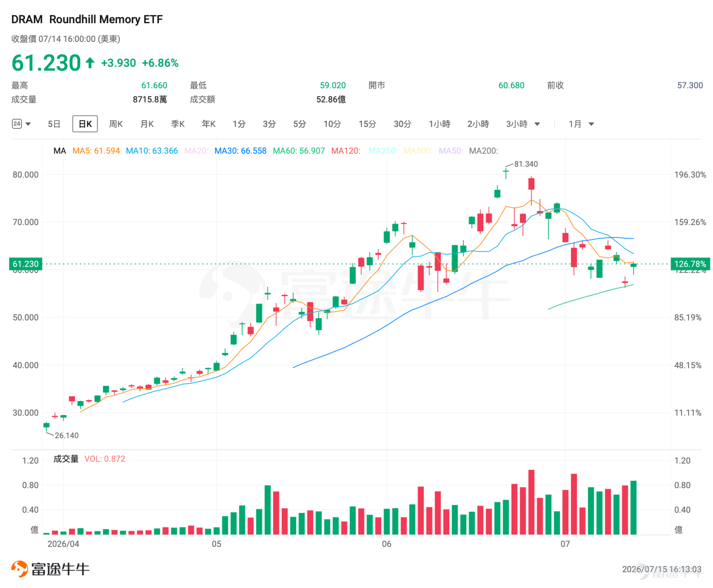The width and height of the screenshot is (713, 588).
Task: Switch to the 月K monthly tab
Action: pos(147,124)
